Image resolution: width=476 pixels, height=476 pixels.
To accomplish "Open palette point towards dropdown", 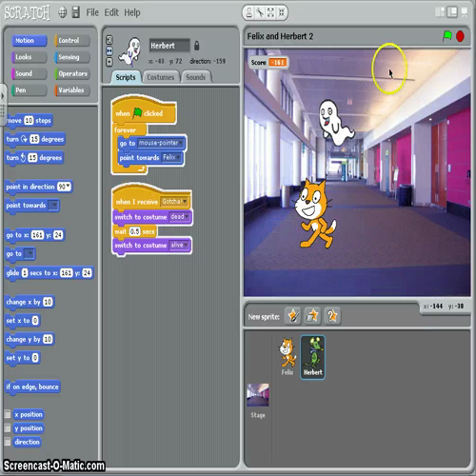I will point(53,206).
